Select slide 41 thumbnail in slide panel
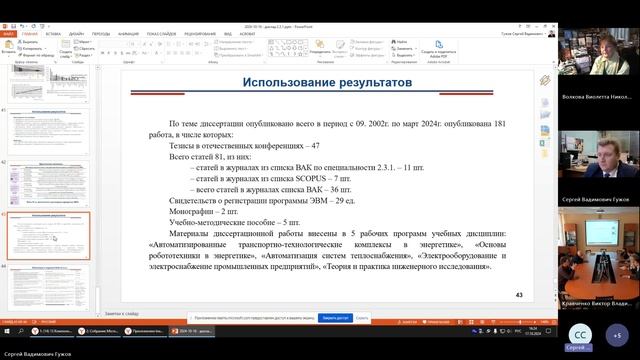 pos(48,131)
